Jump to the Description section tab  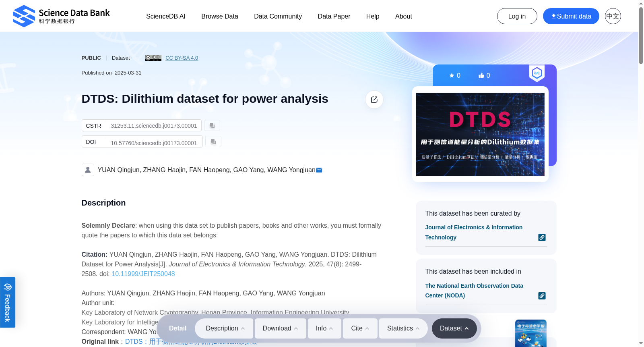coord(224,328)
